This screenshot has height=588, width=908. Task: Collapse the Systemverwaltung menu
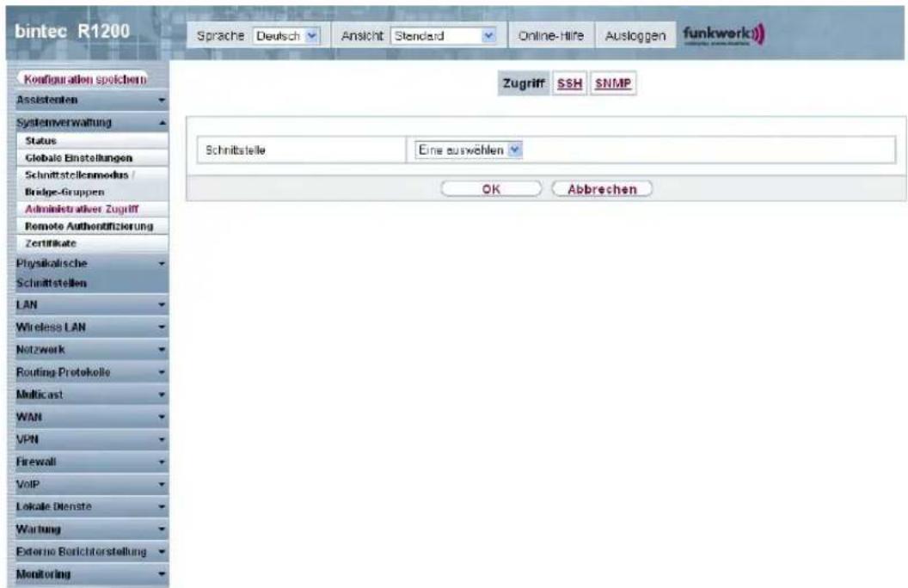[x=91, y=123]
